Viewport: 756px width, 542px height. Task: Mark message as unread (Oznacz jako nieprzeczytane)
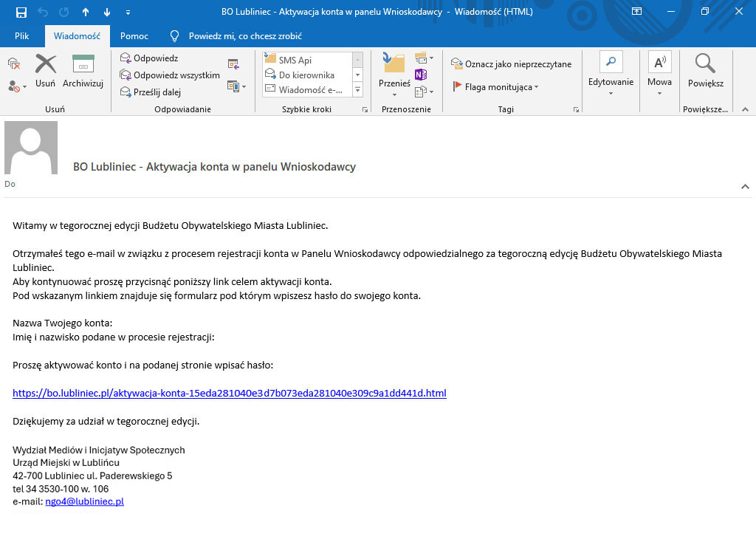point(512,64)
